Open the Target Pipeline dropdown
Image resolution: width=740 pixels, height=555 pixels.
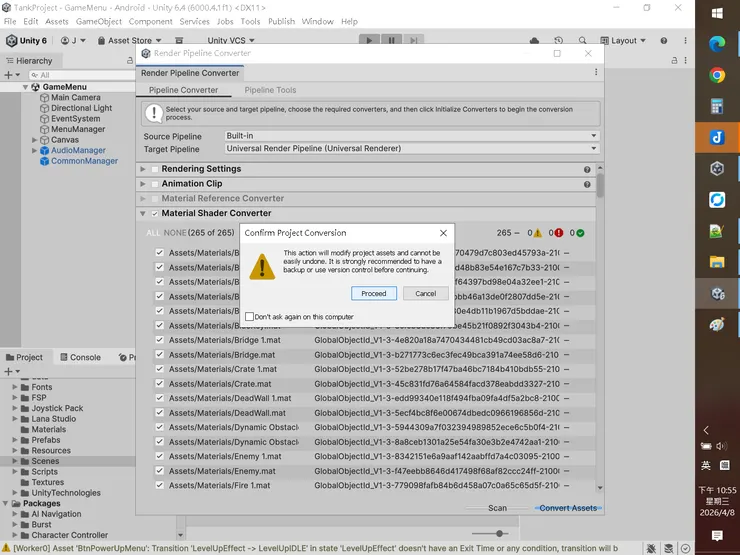(412, 149)
